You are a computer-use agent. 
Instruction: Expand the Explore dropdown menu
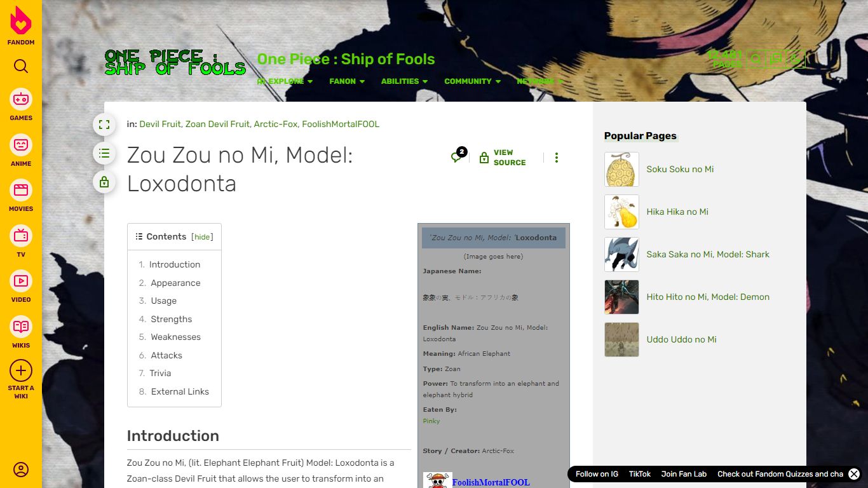click(285, 81)
